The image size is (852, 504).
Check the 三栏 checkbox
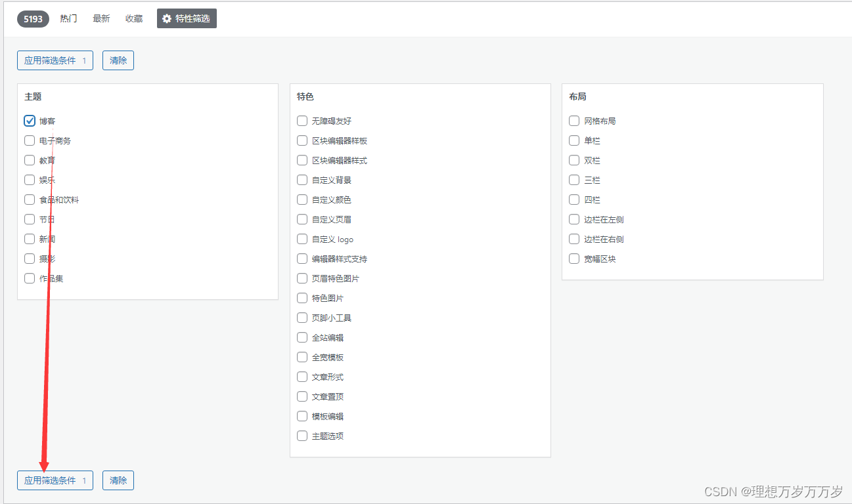pos(574,180)
